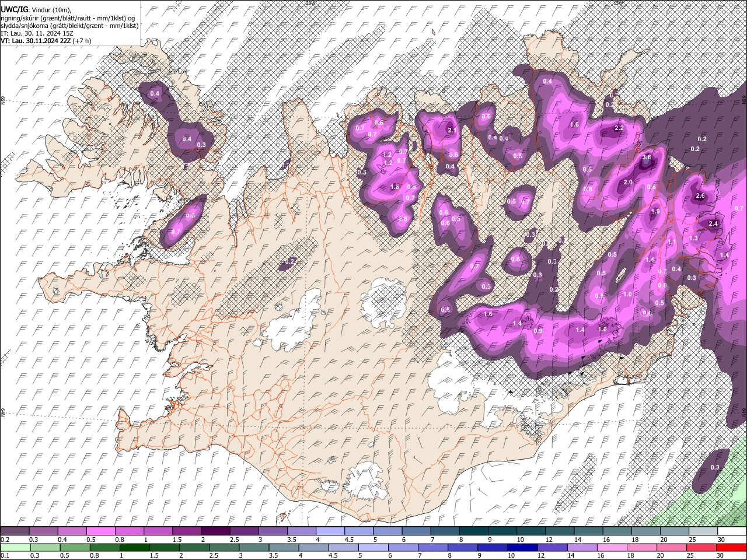Click the 2.0 snowfall value on the map
Screen dimensions: 747x560
click(x=628, y=183)
